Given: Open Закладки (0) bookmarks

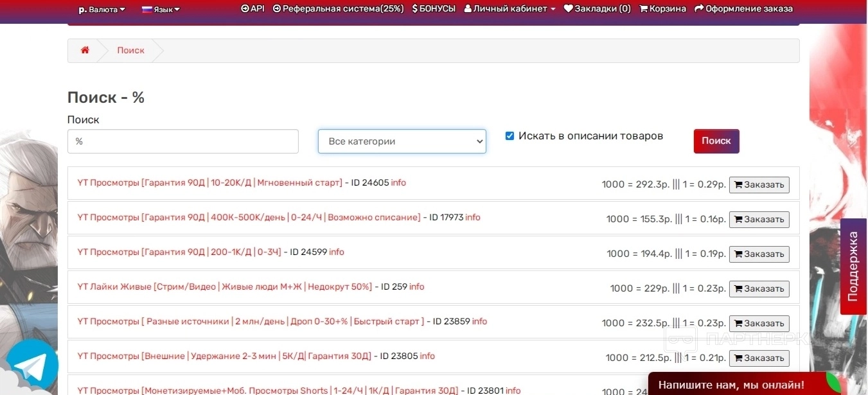Looking at the screenshot, I should tap(598, 9).
